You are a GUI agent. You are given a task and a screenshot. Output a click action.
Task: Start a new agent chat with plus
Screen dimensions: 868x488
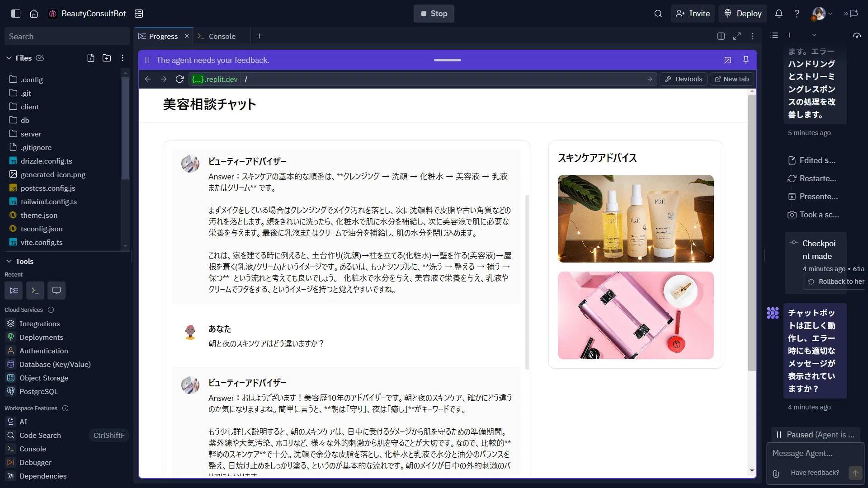tap(789, 35)
